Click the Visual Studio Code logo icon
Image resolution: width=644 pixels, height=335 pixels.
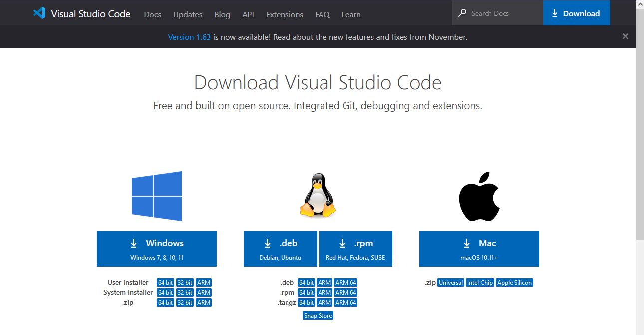[39, 13]
